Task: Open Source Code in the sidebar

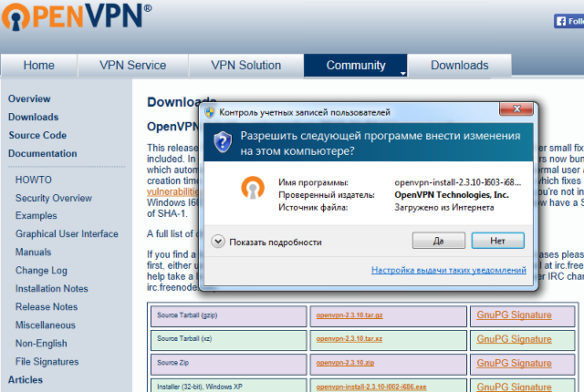Action: pos(37,136)
